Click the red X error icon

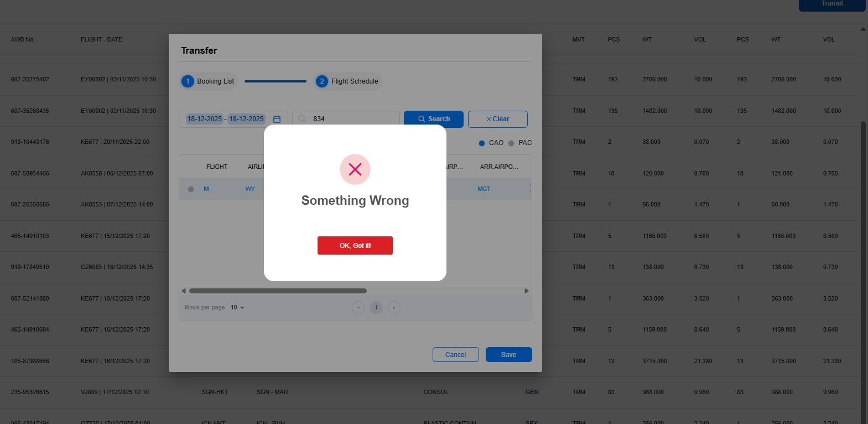pyautogui.click(x=355, y=169)
